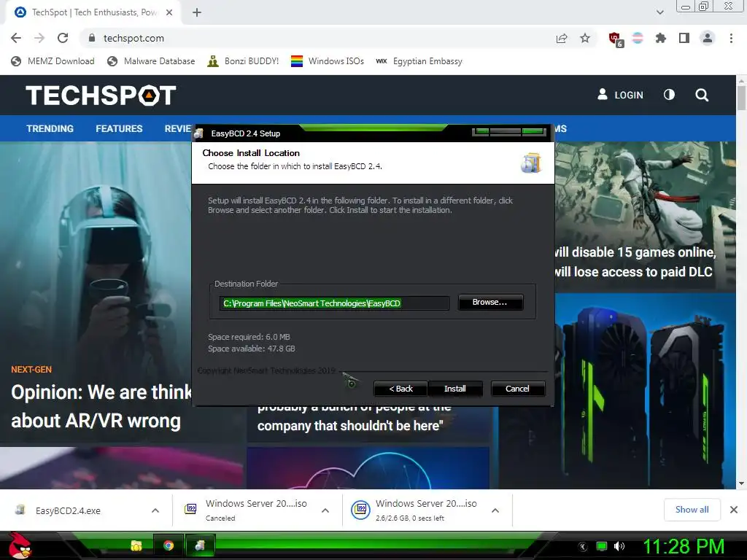747x560 pixels.
Task: Open the extensions puzzle icon
Action: [x=661, y=38]
